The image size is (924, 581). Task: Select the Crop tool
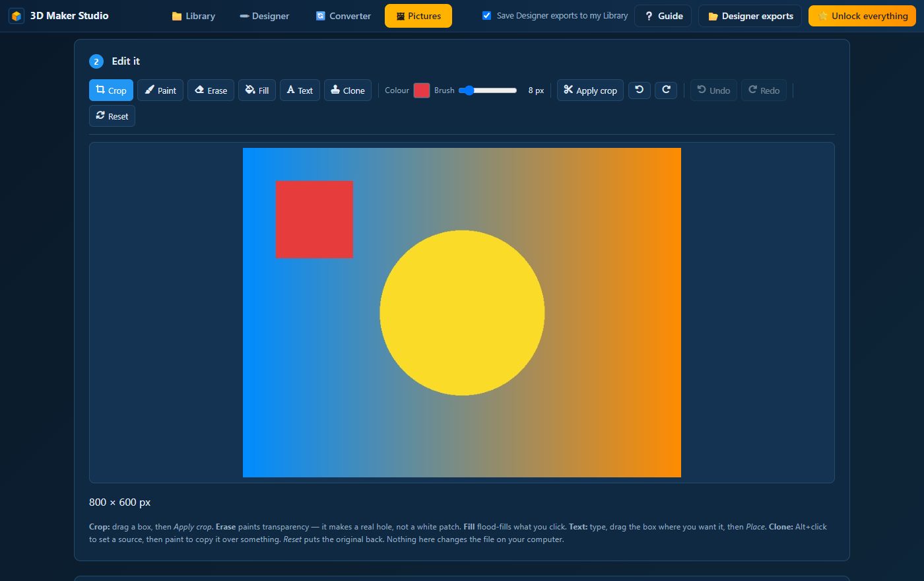coord(111,90)
